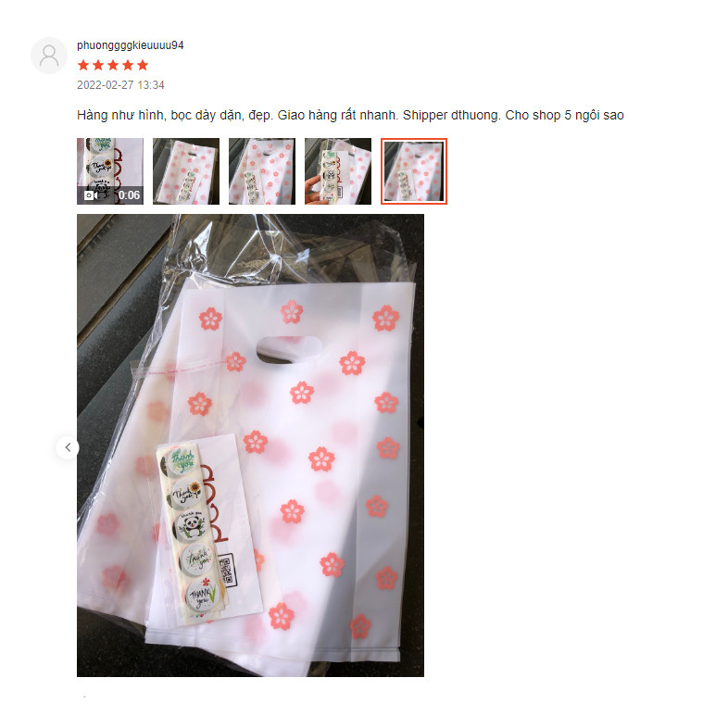Click the 0:06 video duration label
The height and width of the screenshot is (728, 728).
click(129, 195)
